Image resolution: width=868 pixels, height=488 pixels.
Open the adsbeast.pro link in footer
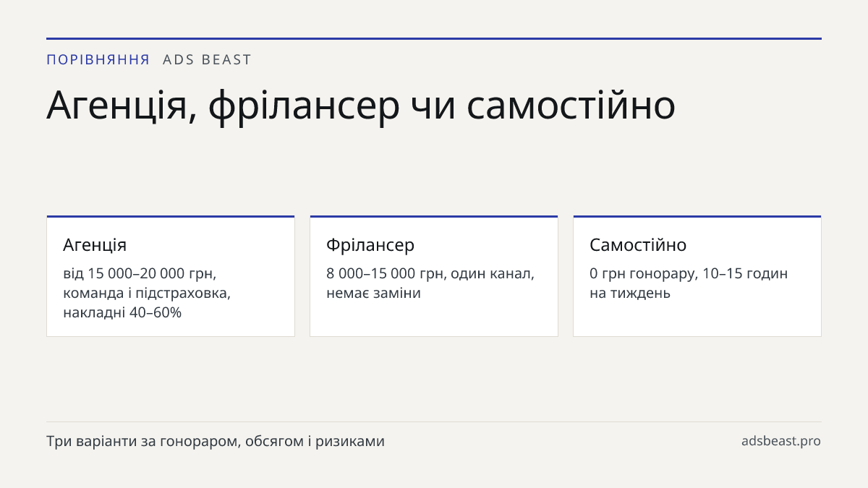(781, 441)
